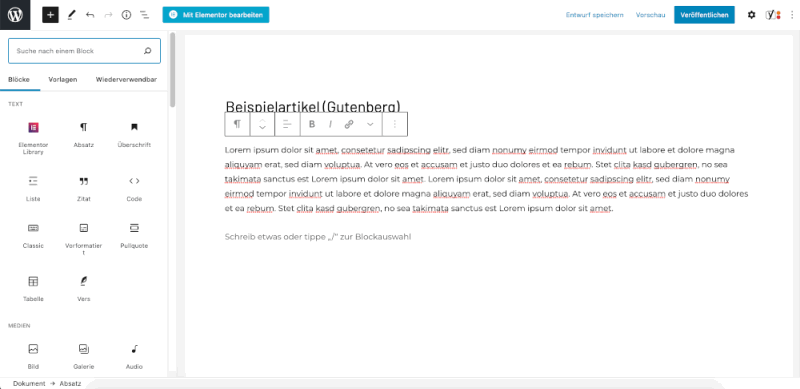Click the block search magnifier icon
The width and height of the screenshot is (800, 389).
tap(147, 51)
